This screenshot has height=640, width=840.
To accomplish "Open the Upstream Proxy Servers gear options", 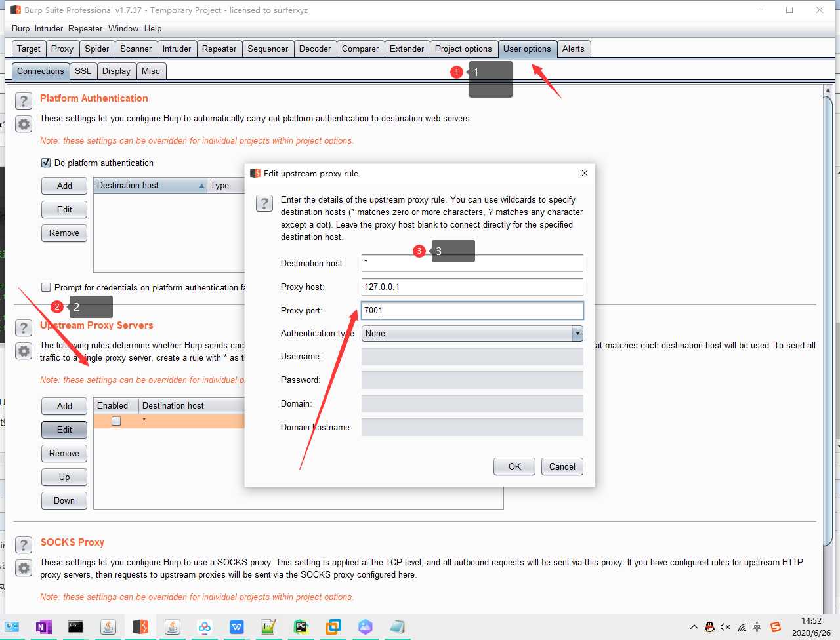I will (x=24, y=351).
